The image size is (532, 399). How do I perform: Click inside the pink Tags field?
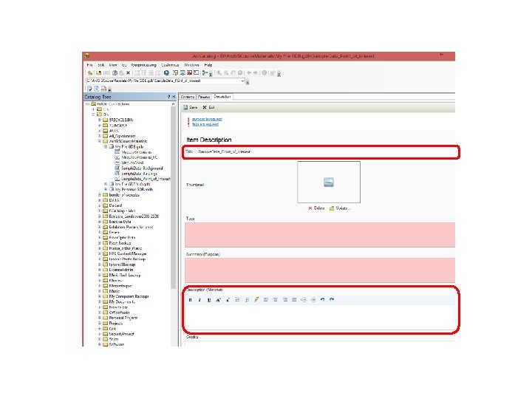[320, 235]
